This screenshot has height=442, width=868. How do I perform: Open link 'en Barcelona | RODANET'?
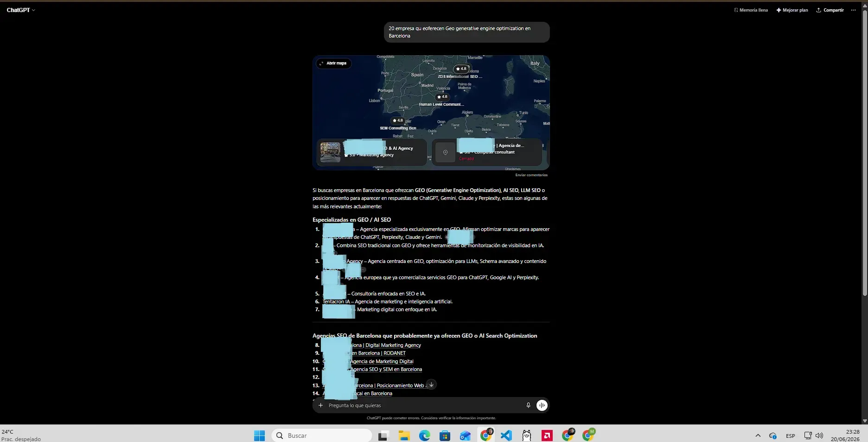(x=378, y=353)
